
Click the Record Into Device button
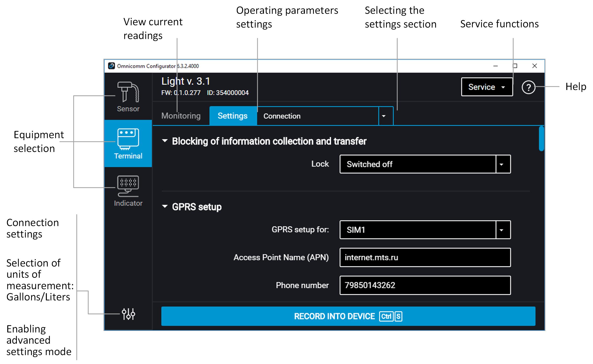348,316
